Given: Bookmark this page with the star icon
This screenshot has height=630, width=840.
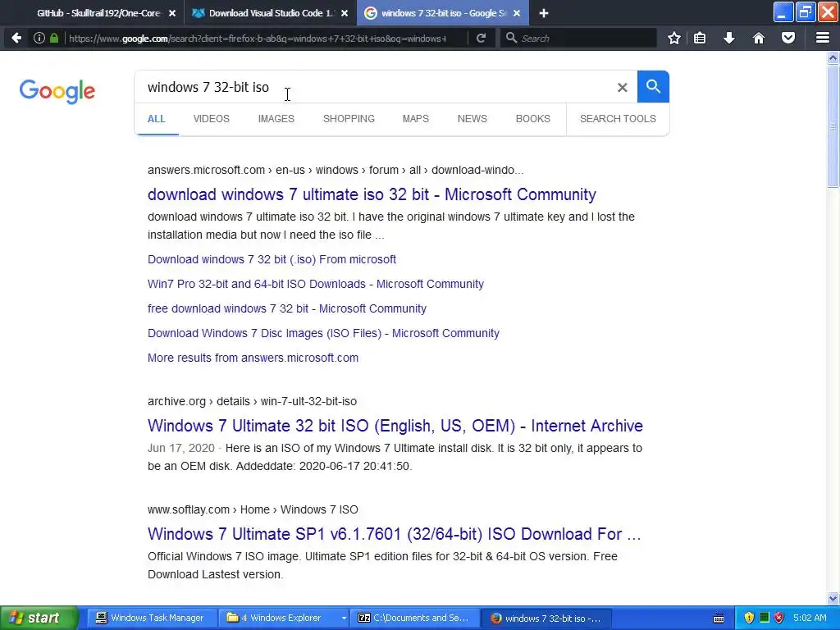Looking at the screenshot, I should tap(674, 38).
